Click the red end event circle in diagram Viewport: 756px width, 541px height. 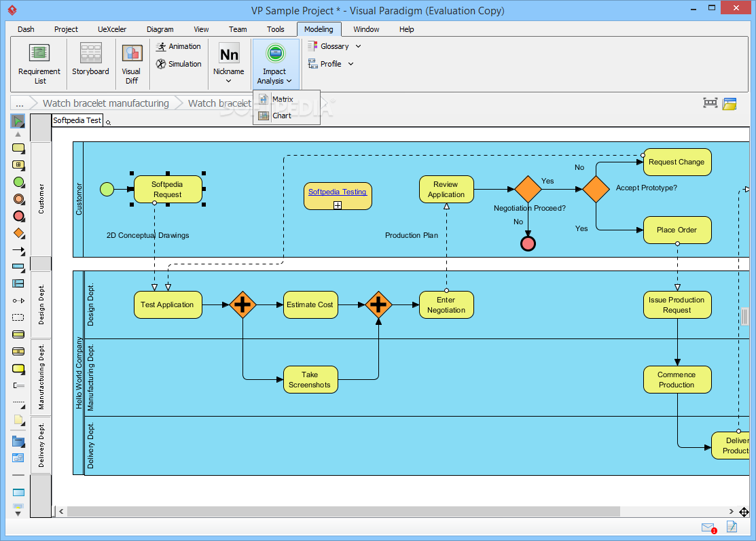coord(528,244)
